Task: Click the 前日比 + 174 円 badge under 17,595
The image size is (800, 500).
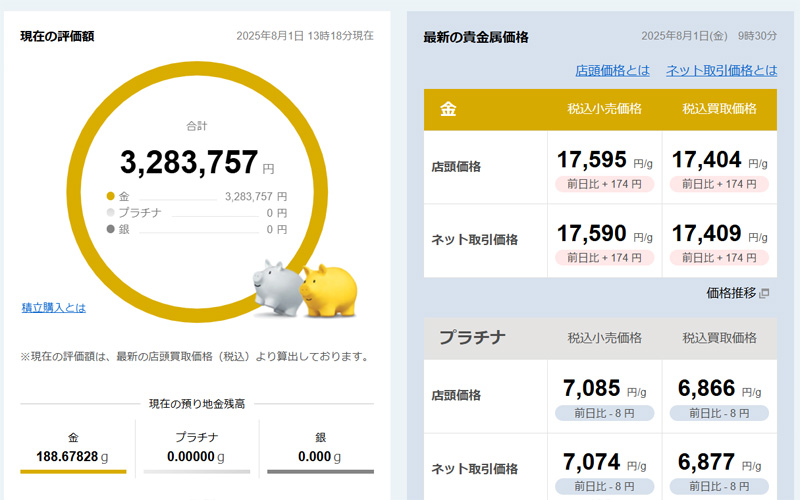Action: tap(605, 184)
